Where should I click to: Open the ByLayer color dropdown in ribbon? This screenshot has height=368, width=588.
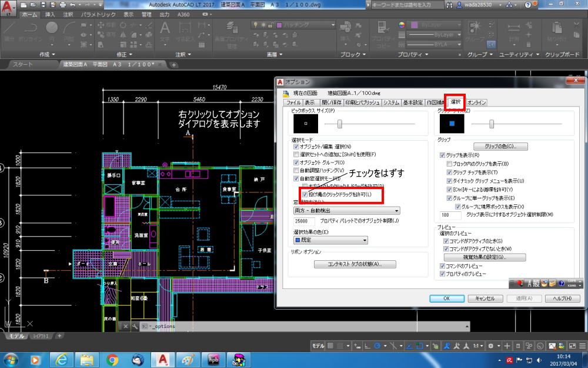[435, 25]
